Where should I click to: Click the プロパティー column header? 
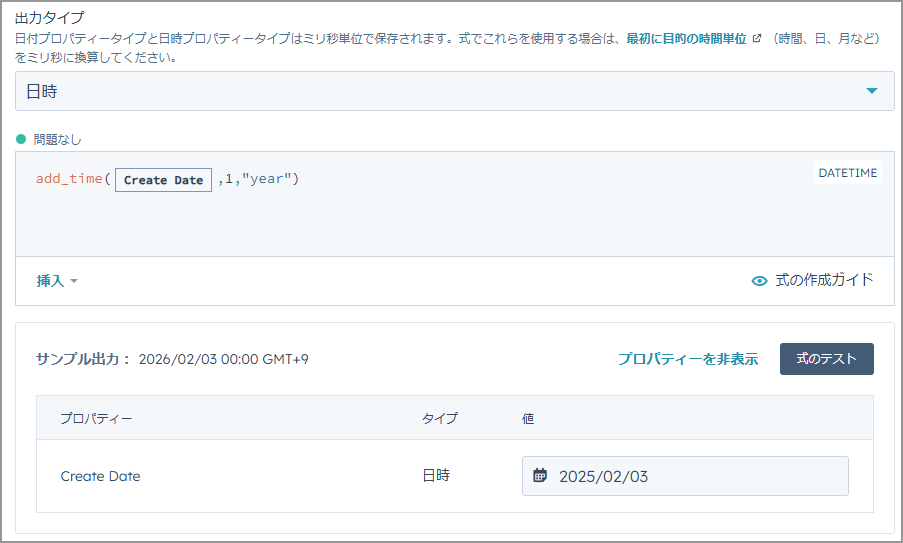coord(96,419)
